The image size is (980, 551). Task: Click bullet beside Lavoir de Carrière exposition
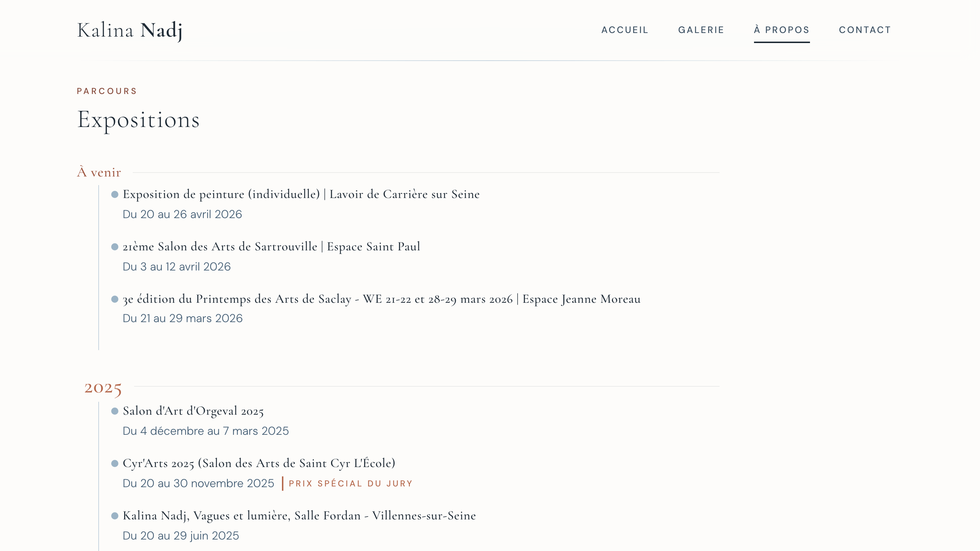pyautogui.click(x=114, y=195)
